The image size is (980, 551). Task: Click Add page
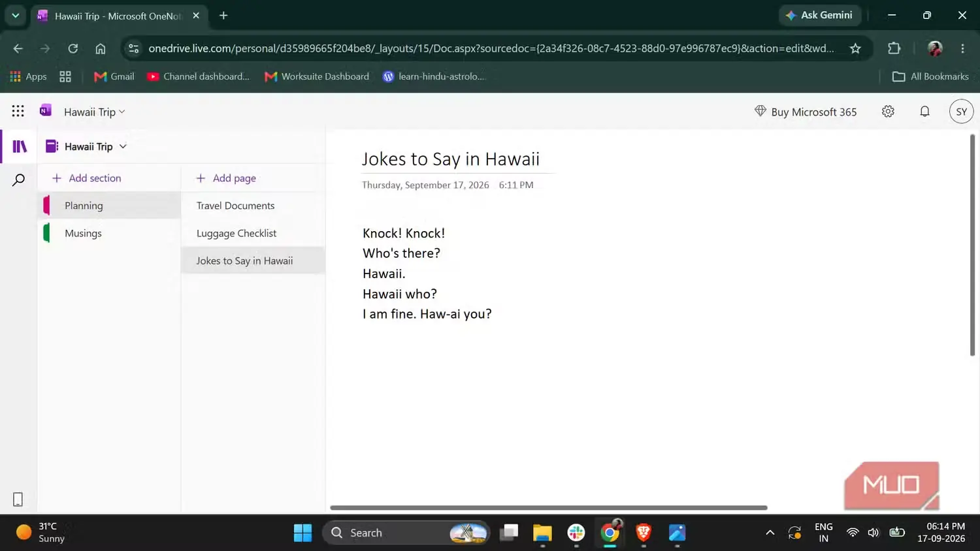(x=226, y=178)
